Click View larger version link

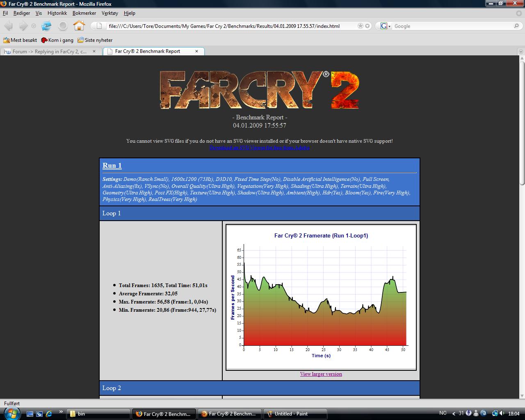click(x=321, y=374)
